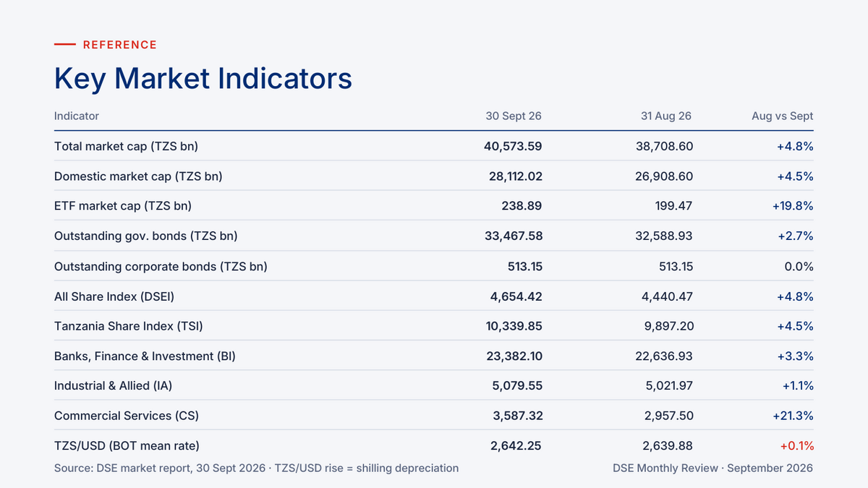Click the Source: DSE market report footnote
The image size is (868, 488).
256,468
